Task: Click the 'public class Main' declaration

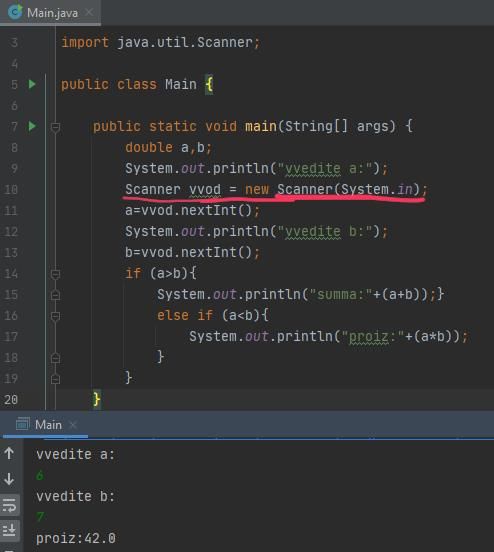Action: coord(129,84)
